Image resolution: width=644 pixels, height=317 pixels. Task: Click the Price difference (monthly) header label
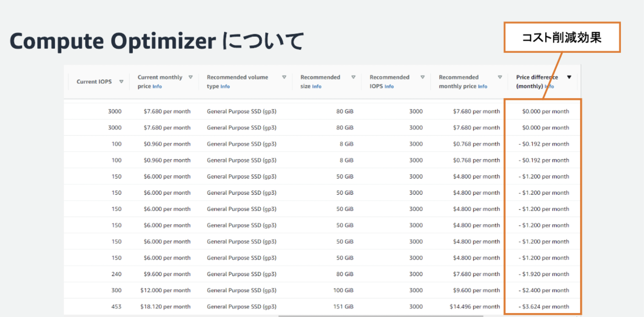click(x=537, y=82)
